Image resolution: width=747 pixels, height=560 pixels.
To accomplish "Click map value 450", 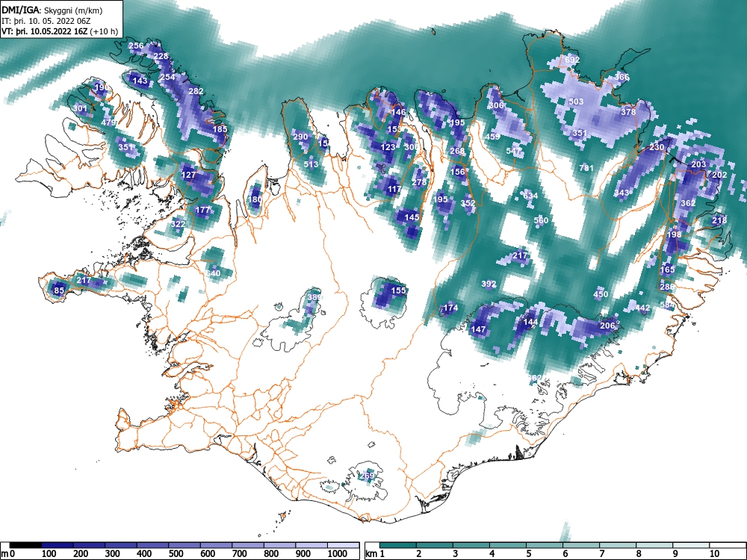I will (601, 294).
